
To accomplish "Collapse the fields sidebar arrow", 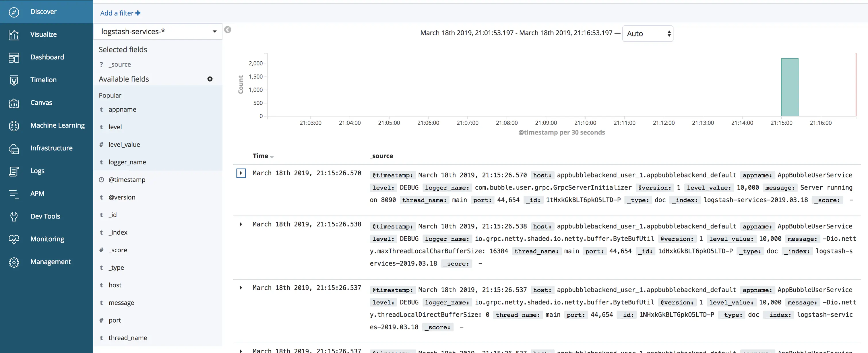I will coord(228,30).
